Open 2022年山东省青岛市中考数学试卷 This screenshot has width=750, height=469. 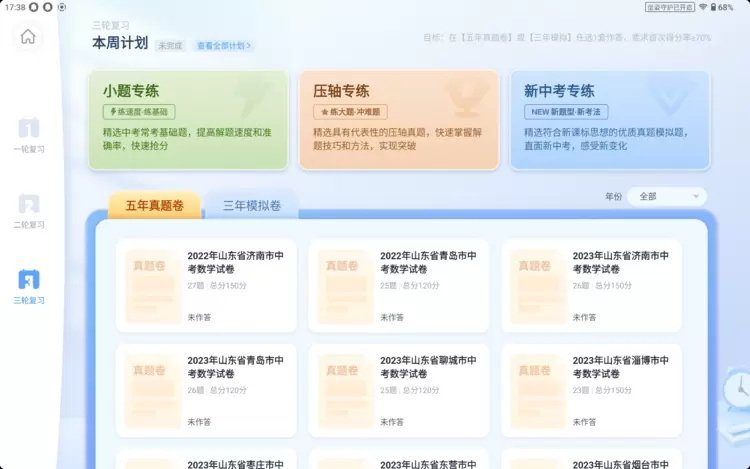click(x=398, y=285)
